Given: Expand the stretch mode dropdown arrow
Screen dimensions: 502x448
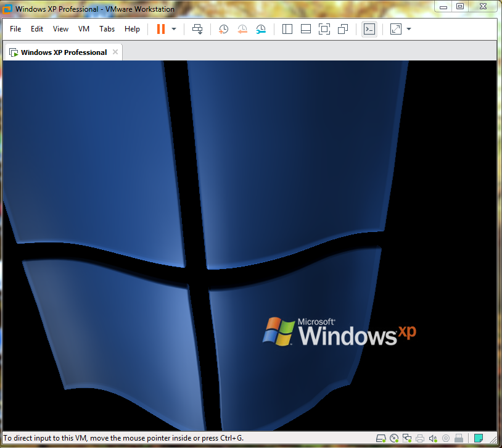Looking at the screenshot, I should 409,29.
